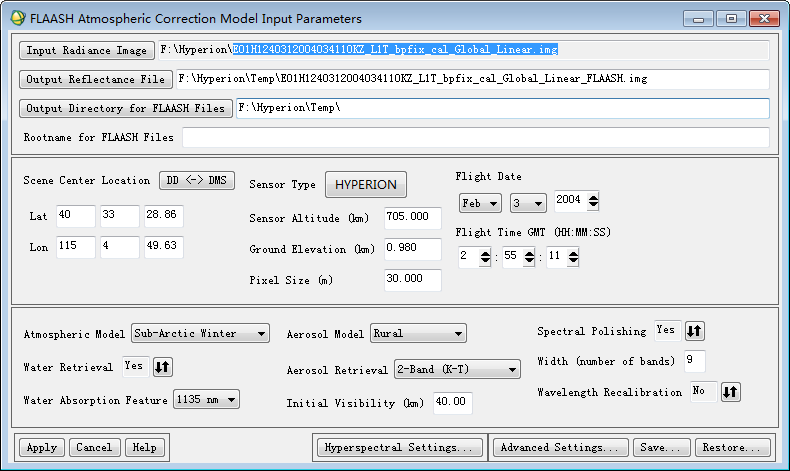Click the Apply button
Viewport: 790px width, 471px height.
click(42, 447)
